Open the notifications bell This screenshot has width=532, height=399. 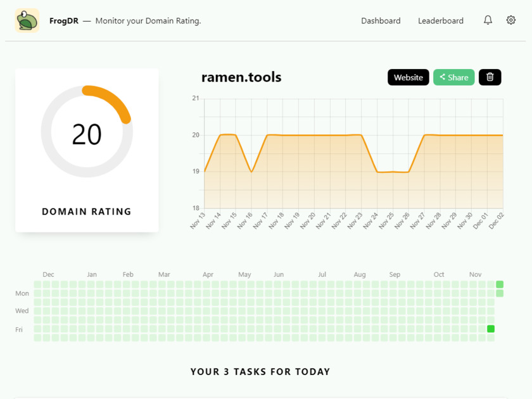pyautogui.click(x=488, y=20)
